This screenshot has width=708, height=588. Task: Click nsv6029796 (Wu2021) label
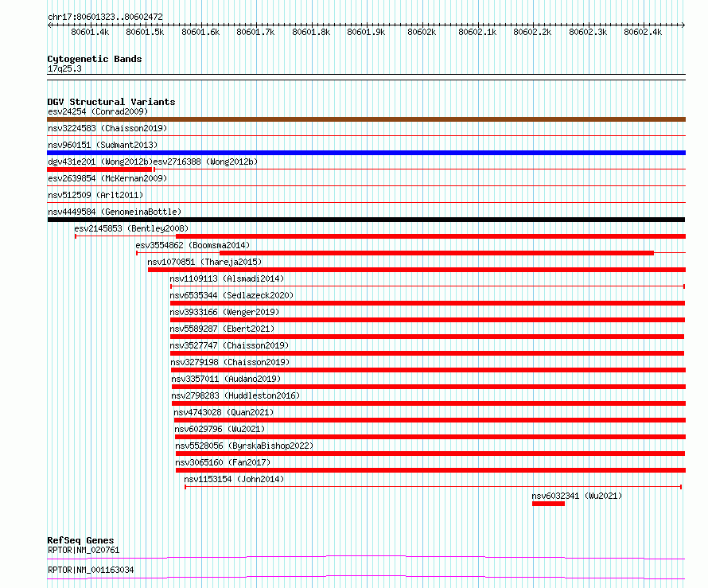(x=220, y=429)
